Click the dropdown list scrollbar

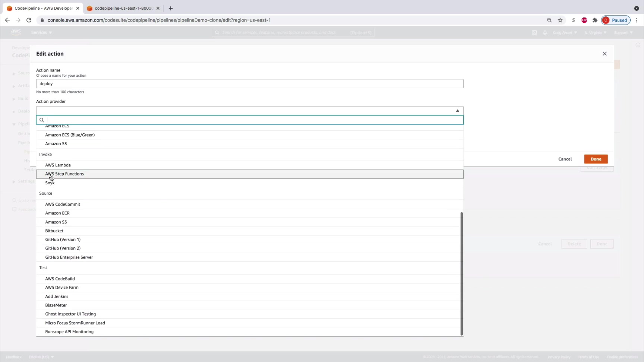(462, 274)
